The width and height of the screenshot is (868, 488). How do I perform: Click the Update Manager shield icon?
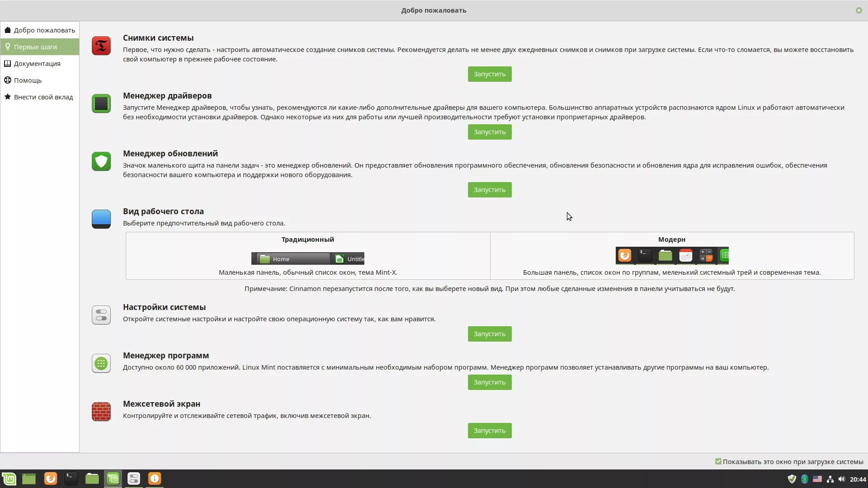(x=101, y=161)
